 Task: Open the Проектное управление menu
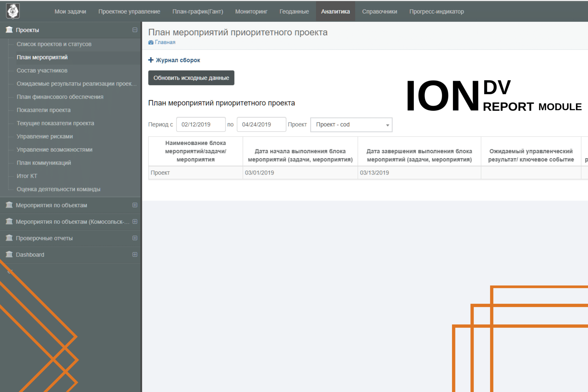(129, 12)
